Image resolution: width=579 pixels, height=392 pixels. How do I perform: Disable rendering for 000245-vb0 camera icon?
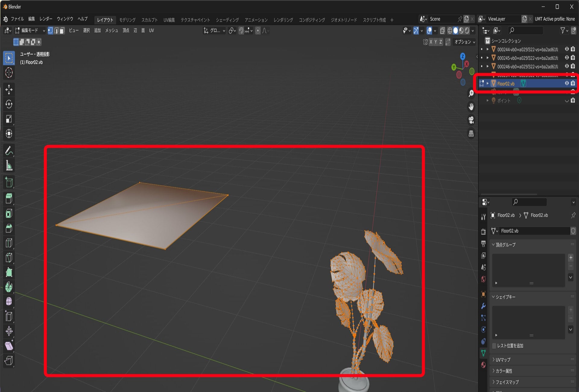(573, 58)
